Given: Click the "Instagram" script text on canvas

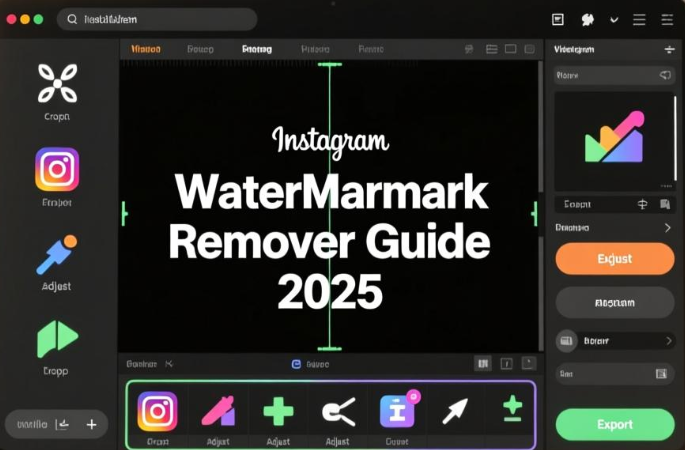Looking at the screenshot, I should pos(330,142).
